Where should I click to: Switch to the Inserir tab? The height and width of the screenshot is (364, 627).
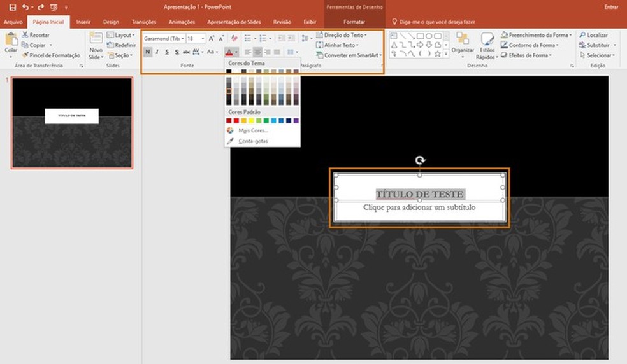83,22
